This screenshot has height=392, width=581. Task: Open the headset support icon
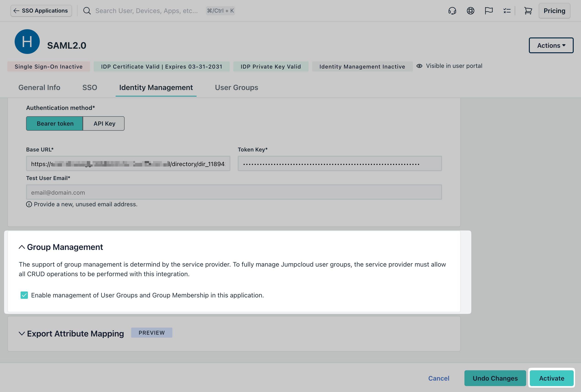tap(453, 11)
